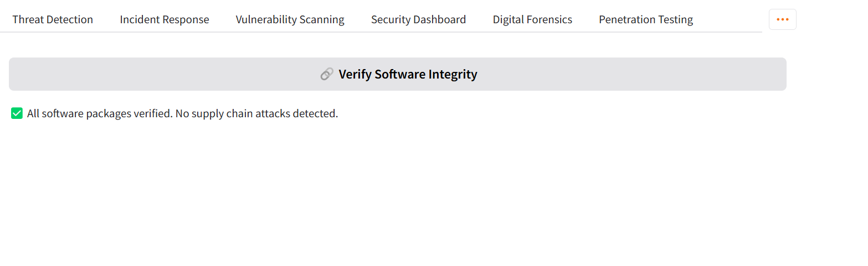Click the word "Forensics" in the tab bar
Viewport: 868px width, 266px height.
[548, 20]
